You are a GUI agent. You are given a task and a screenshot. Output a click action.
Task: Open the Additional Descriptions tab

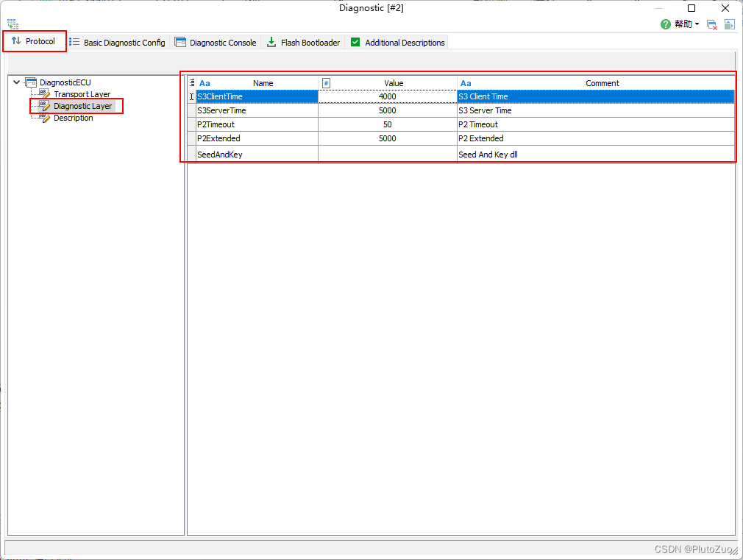[397, 43]
